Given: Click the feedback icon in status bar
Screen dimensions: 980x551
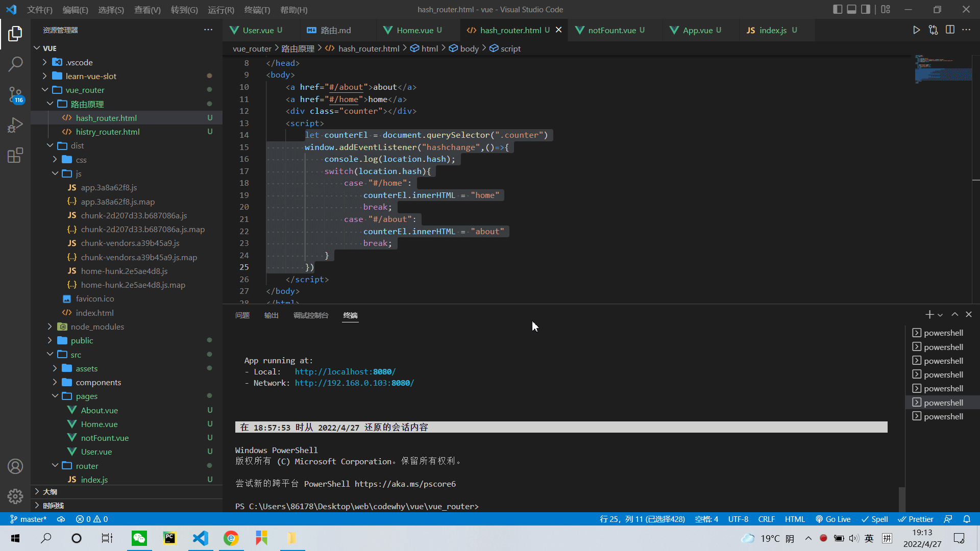Looking at the screenshot, I should point(948,519).
